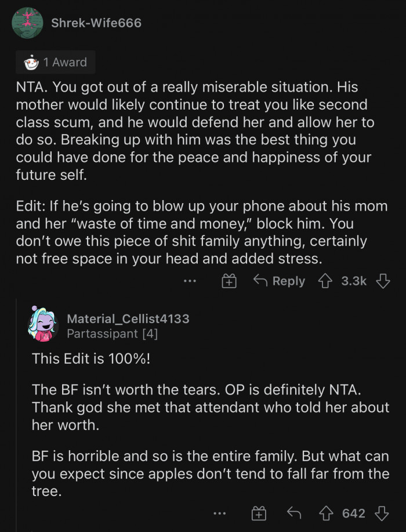
Task: Open username Shrek-Wife666
Action: [x=97, y=23]
